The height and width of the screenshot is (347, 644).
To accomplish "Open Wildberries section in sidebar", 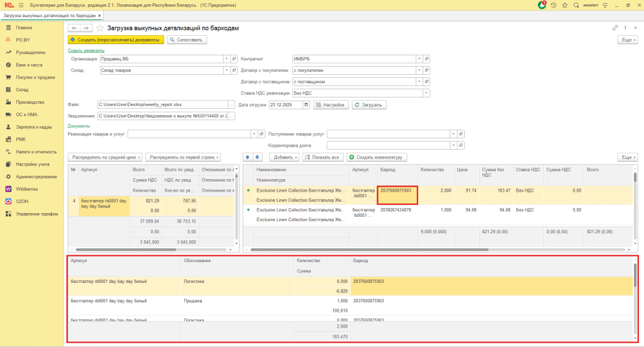I will click(x=30, y=189).
